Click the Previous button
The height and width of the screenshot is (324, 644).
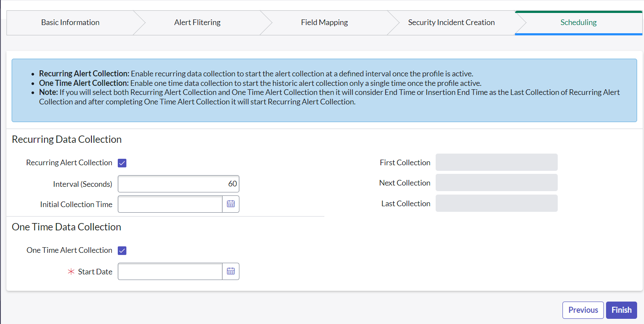point(583,310)
